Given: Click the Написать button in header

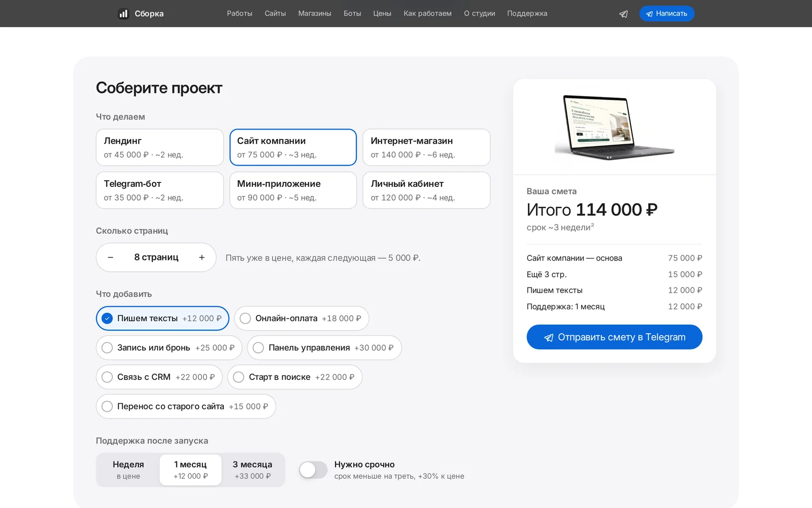Looking at the screenshot, I should click(x=666, y=14).
